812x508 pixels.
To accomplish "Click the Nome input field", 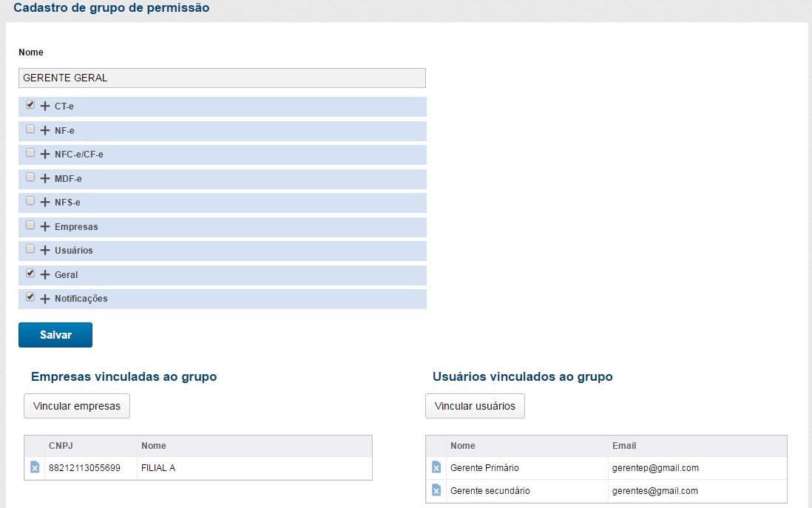I will (x=222, y=78).
